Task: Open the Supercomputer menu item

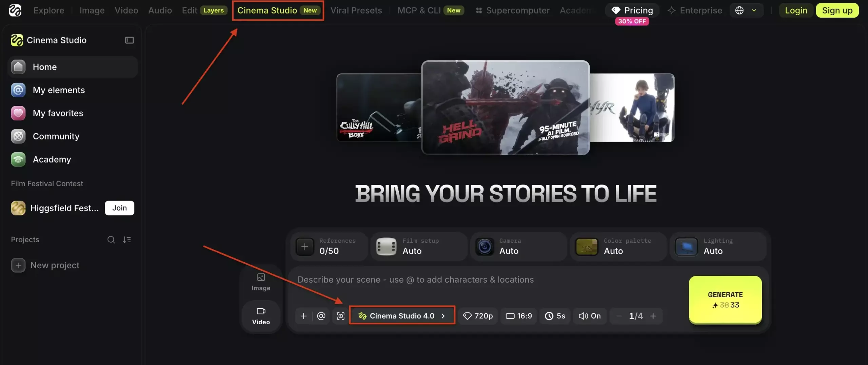Action: click(x=512, y=11)
